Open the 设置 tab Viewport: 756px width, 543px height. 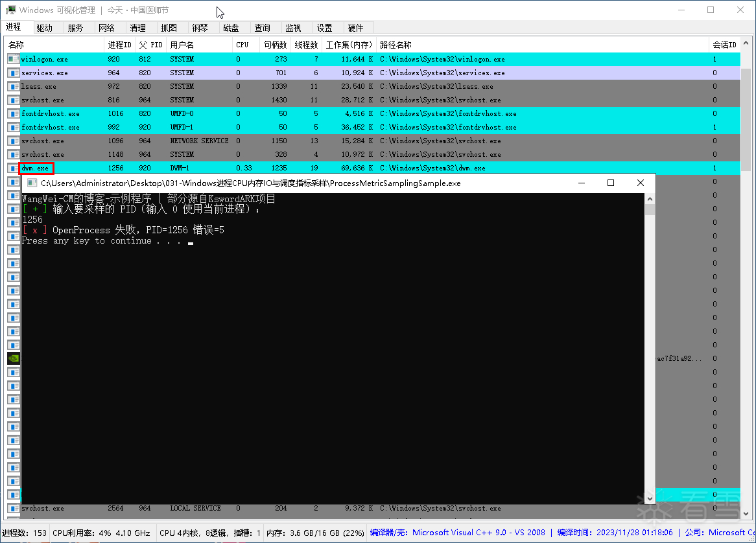(x=324, y=28)
